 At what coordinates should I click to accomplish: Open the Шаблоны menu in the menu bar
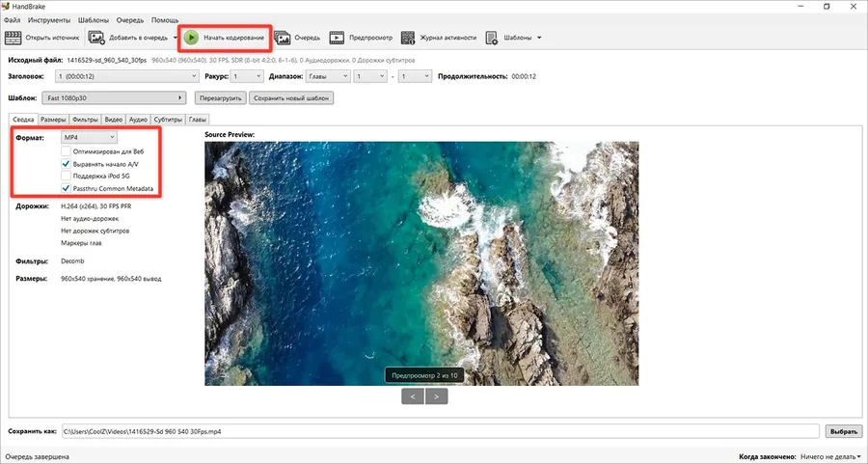pos(93,20)
